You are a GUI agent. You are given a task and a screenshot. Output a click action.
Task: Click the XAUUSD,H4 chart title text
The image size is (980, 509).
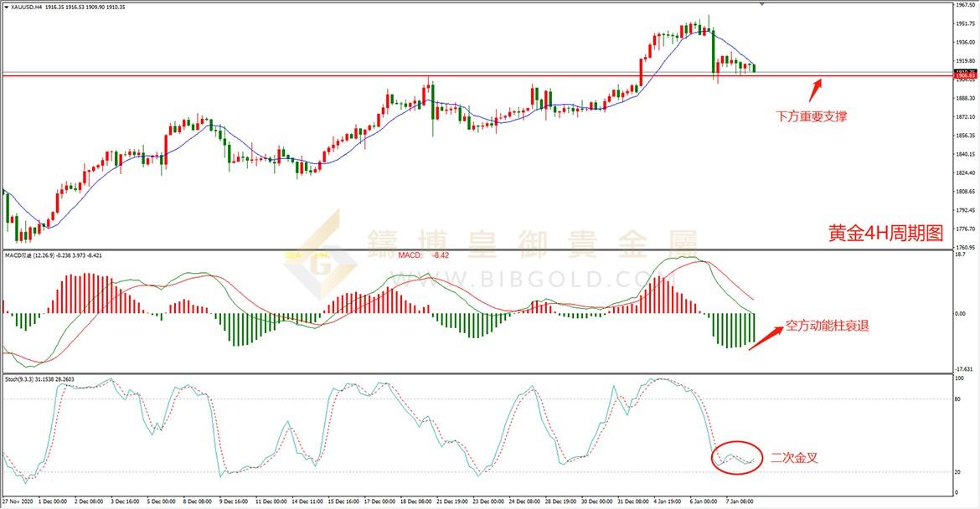point(26,7)
